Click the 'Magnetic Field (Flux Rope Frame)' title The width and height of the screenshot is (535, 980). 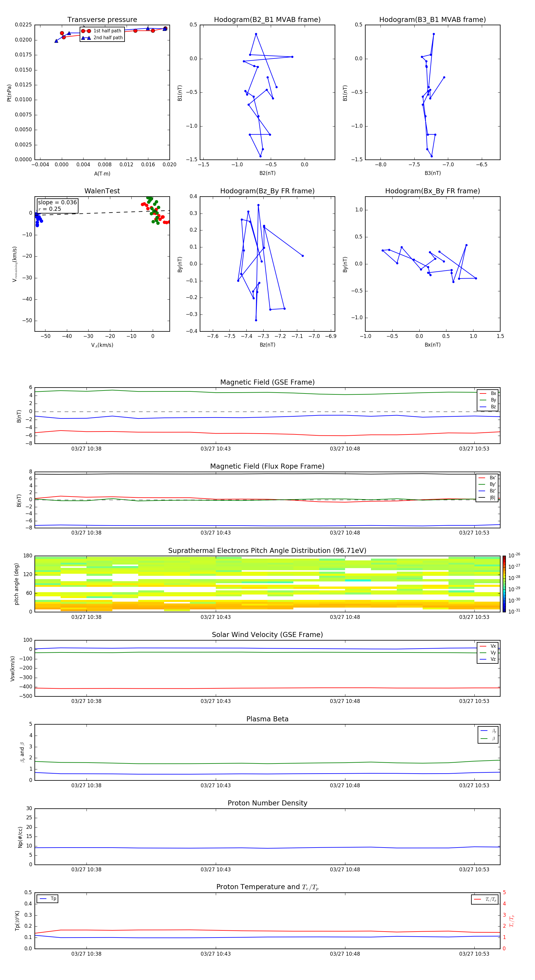tap(267, 467)
